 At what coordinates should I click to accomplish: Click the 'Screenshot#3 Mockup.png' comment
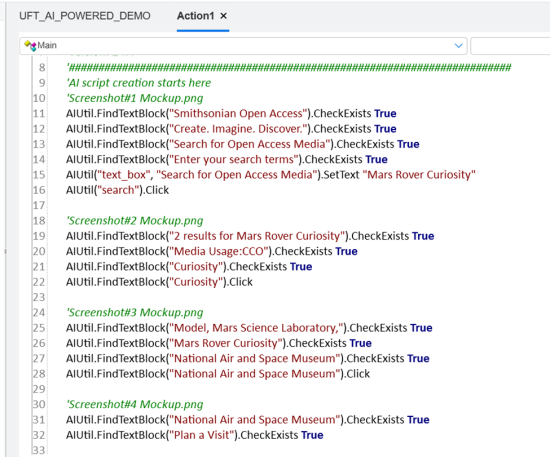(x=135, y=312)
